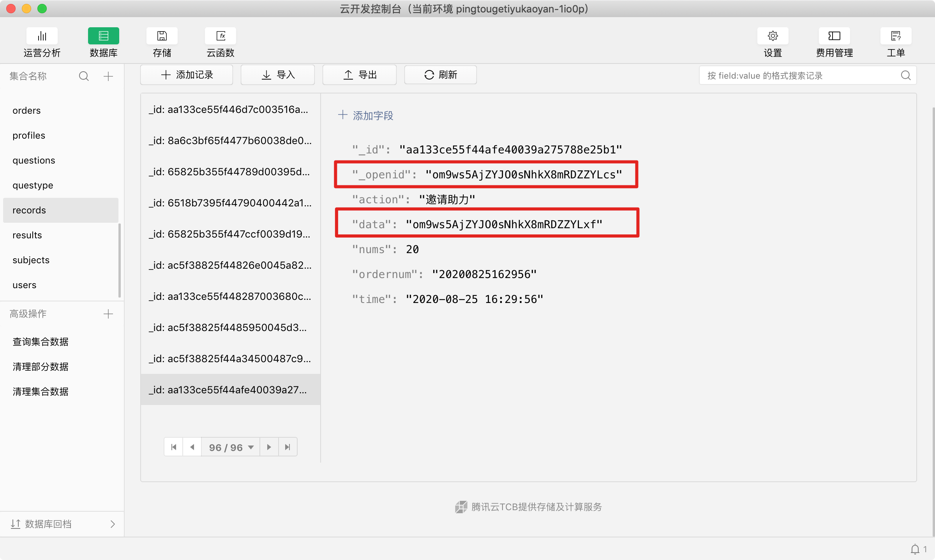935x560 pixels.
Task: Click the notification bell icon
Action: 915,549
